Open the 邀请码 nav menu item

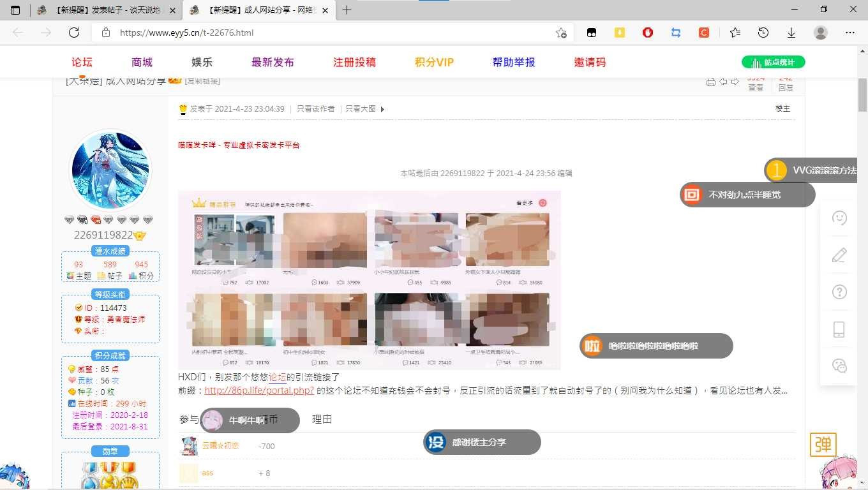click(590, 62)
